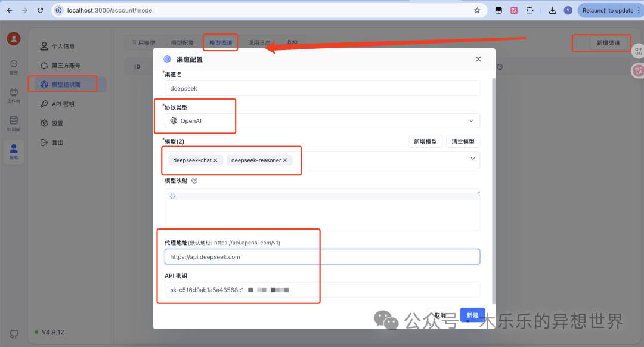Open the 知识库 knowledge base icon in the sidebar

14,123
